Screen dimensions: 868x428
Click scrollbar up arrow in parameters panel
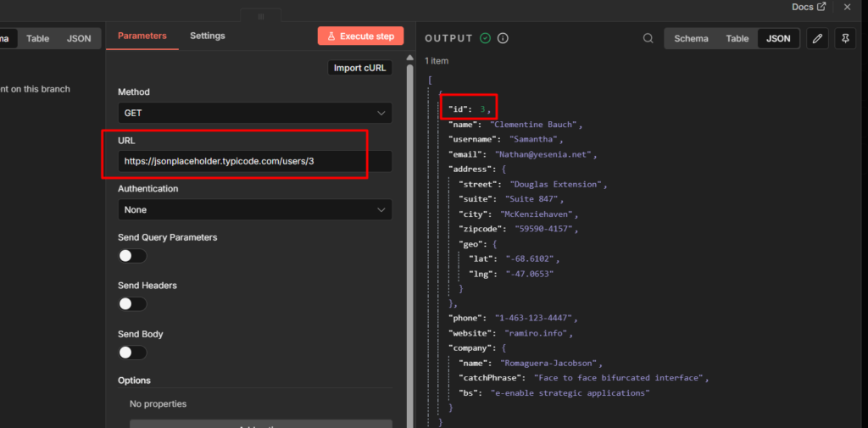[409, 58]
